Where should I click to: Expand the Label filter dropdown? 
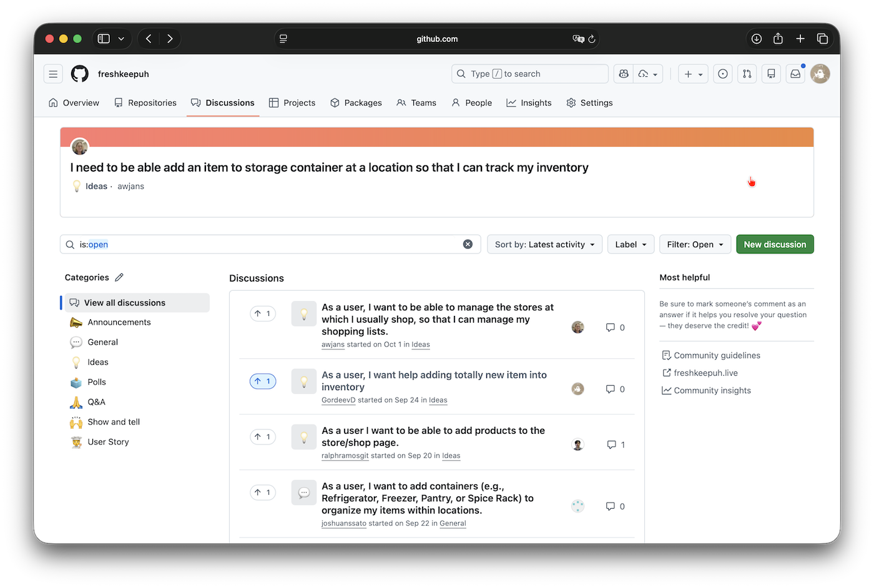point(631,244)
